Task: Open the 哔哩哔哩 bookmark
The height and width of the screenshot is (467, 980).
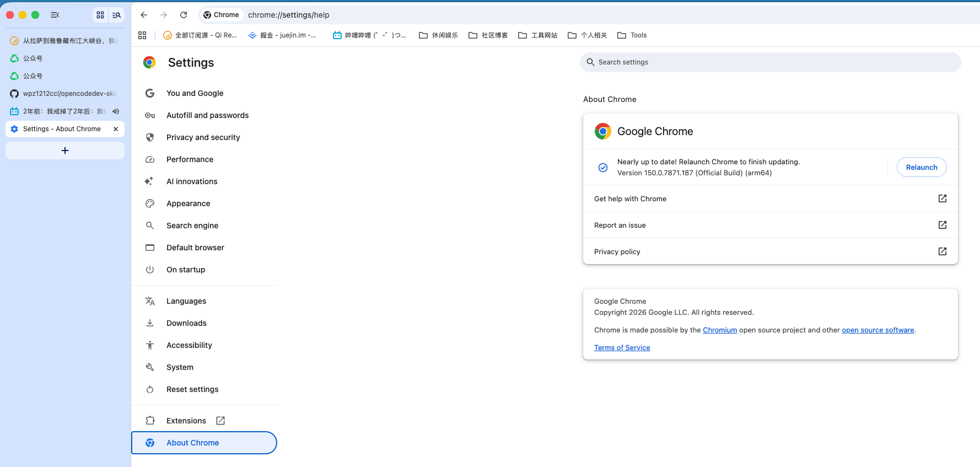Action: point(369,35)
